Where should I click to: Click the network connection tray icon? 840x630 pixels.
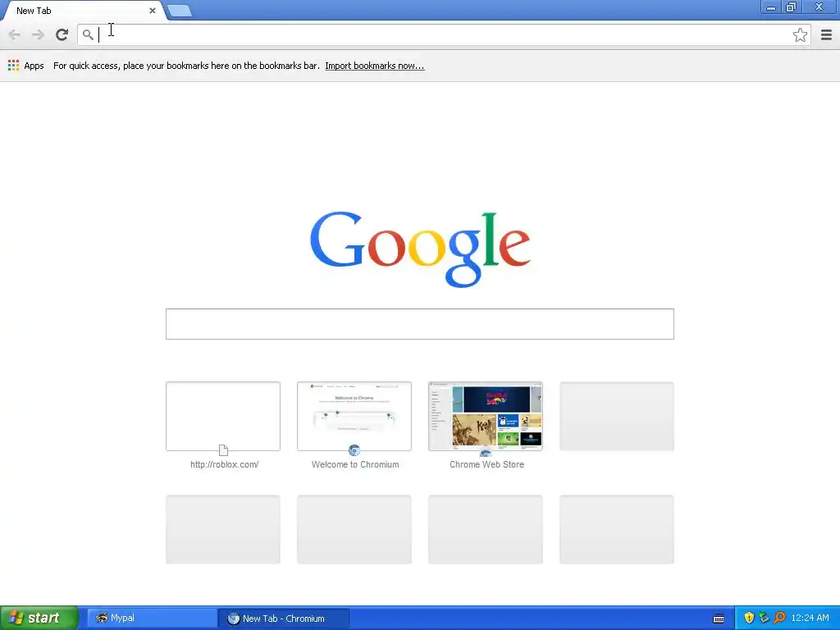tap(764, 618)
